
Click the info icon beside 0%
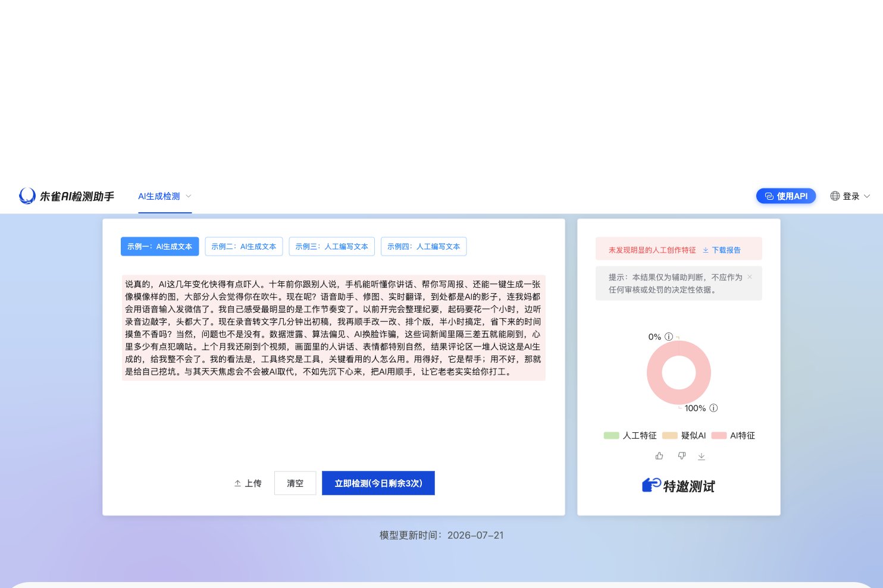click(x=669, y=337)
